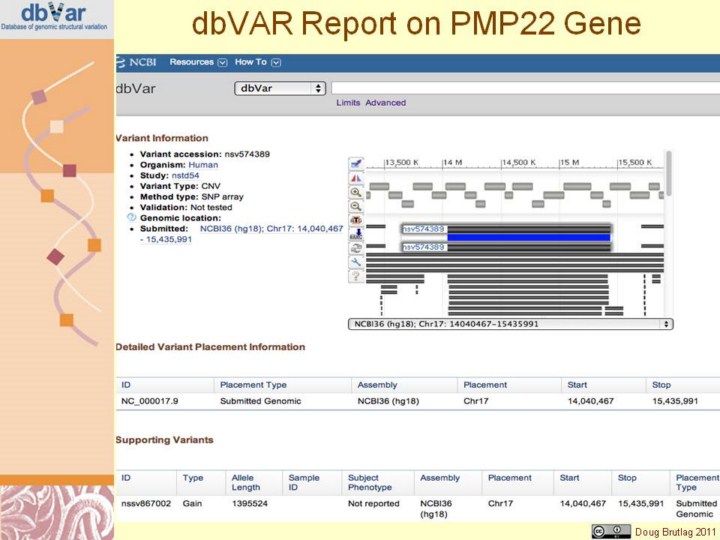The width and height of the screenshot is (720, 540).
Task: Open study nstd54 link
Action: (184, 176)
